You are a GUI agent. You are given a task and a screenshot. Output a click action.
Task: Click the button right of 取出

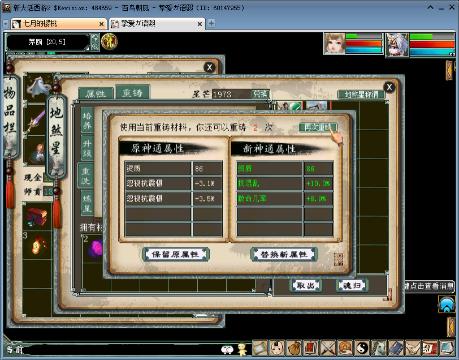click(352, 285)
